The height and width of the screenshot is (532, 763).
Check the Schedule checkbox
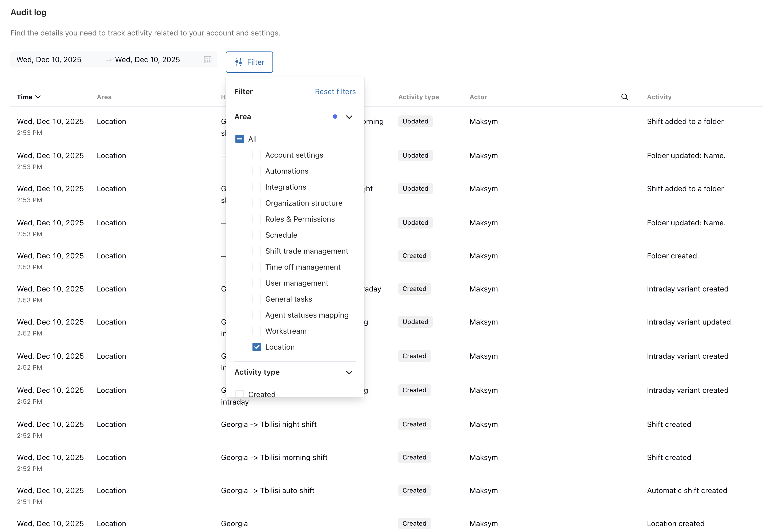(256, 235)
